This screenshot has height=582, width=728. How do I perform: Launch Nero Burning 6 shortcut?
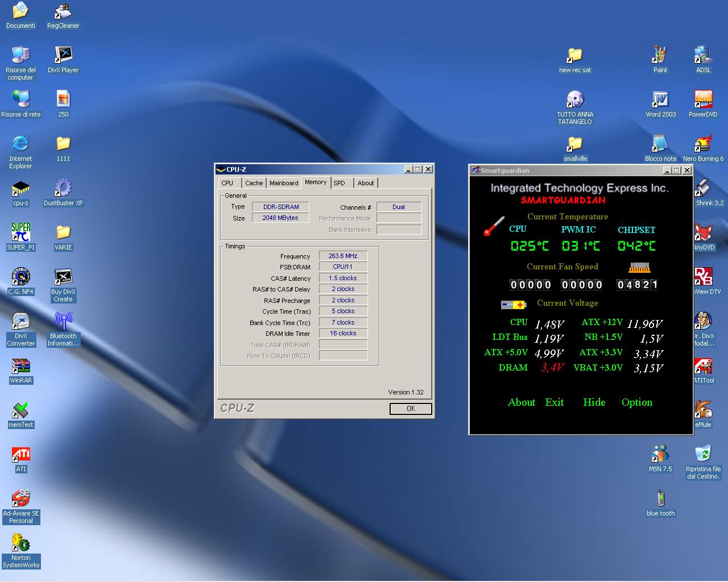(704, 148)
